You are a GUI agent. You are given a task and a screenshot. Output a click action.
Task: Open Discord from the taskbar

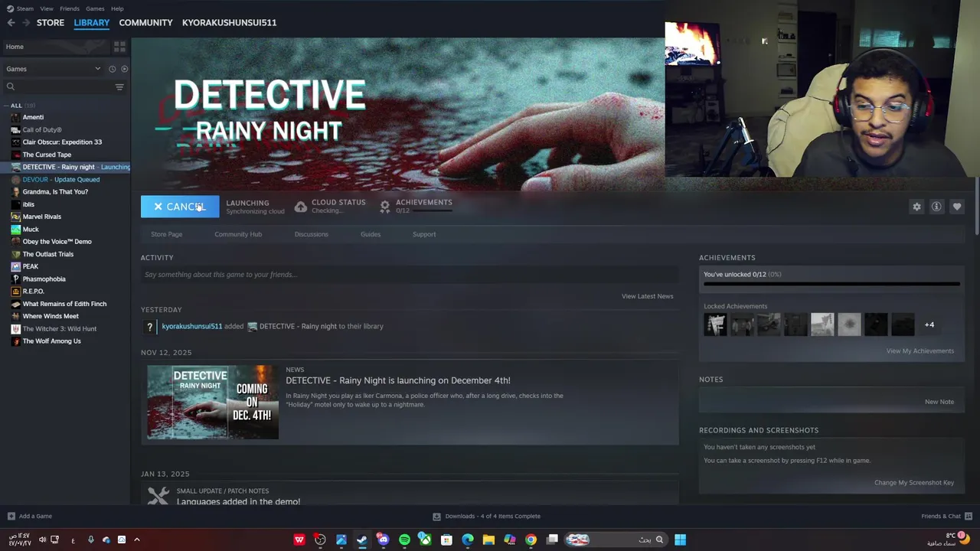(383, 540)
